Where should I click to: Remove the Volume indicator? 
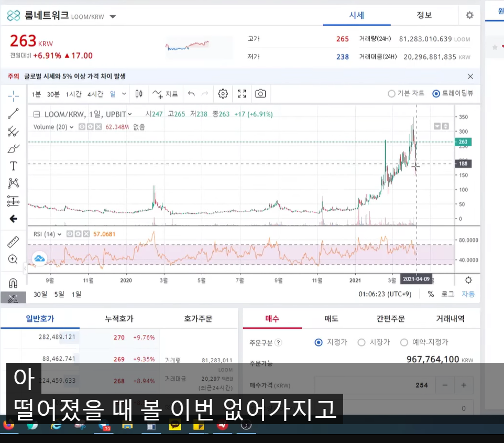point(98,127)
